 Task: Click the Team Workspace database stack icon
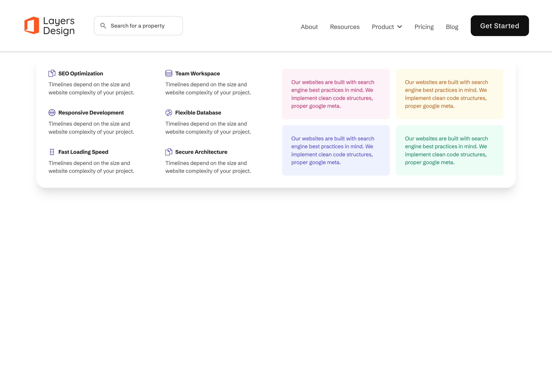[169, 73]
